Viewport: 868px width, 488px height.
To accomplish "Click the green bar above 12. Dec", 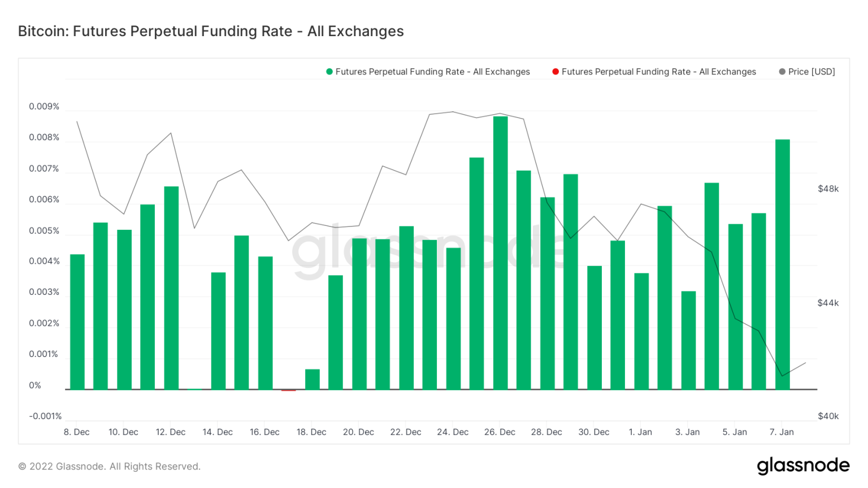I will [x=171, y=287].
